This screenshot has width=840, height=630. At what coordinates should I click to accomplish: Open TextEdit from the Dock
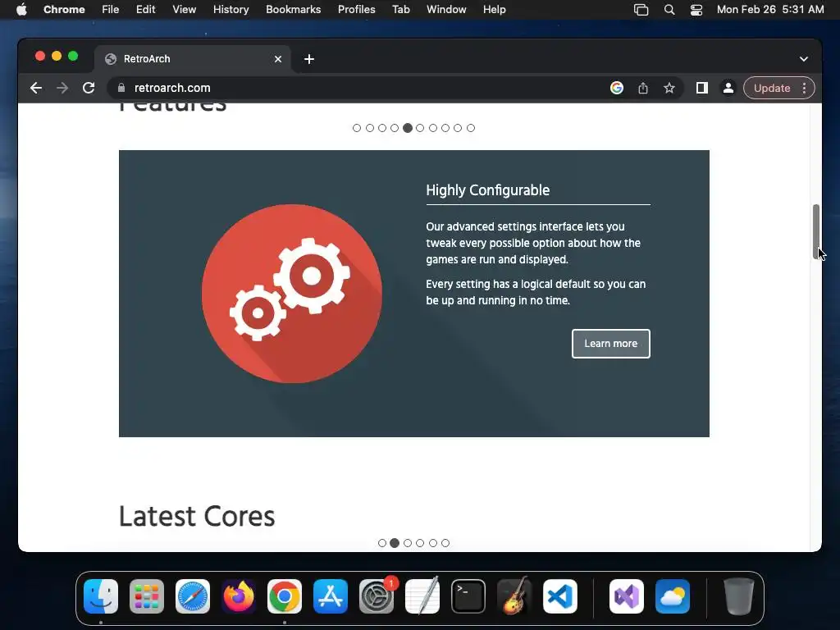[422, 596]
